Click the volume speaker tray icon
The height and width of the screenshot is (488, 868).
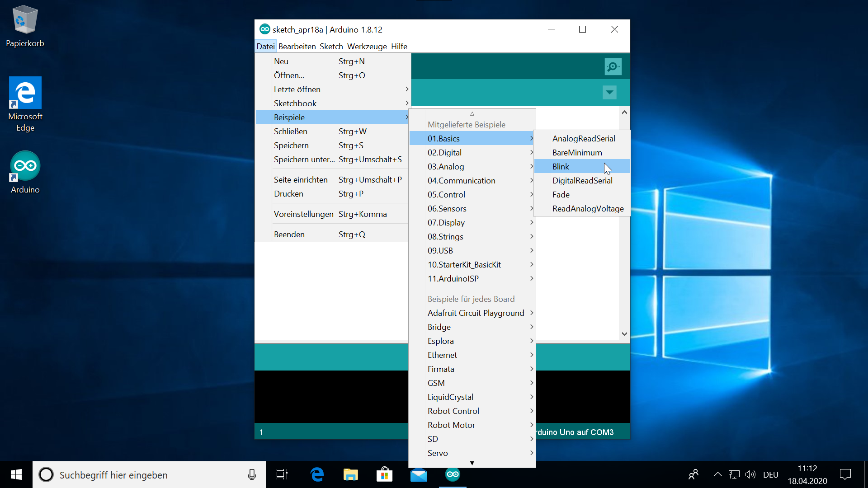pyautogui.click(x=750, y=474)
